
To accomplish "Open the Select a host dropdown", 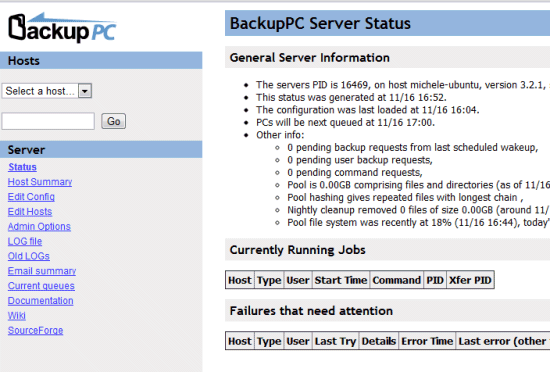I will coord(47,91).
